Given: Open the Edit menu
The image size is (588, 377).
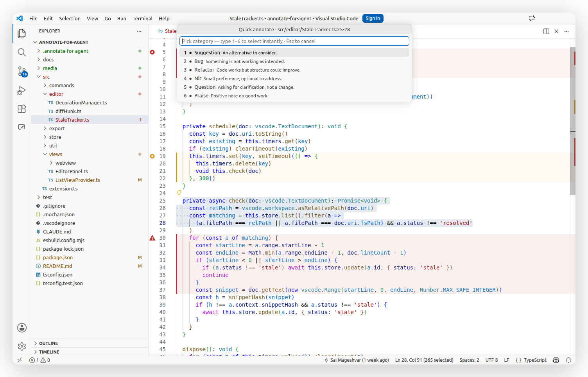Looking at the screenshot, I should (48, 18).
